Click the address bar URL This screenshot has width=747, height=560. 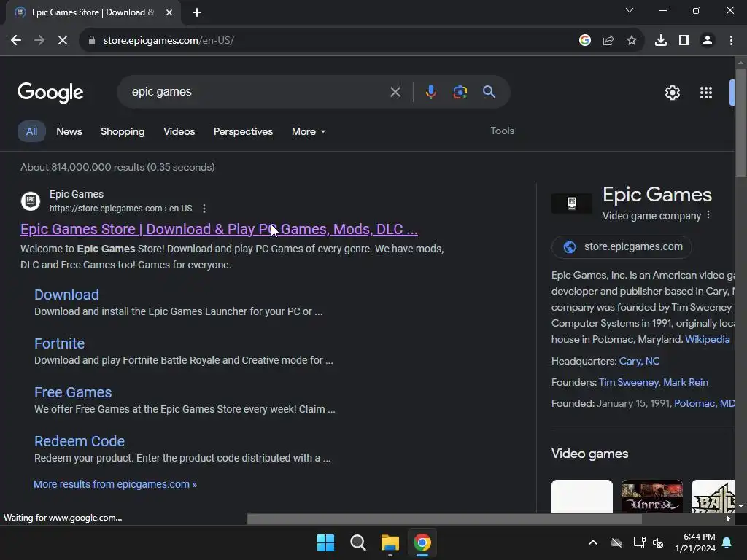pyautogui.click(x=169, y=41)
